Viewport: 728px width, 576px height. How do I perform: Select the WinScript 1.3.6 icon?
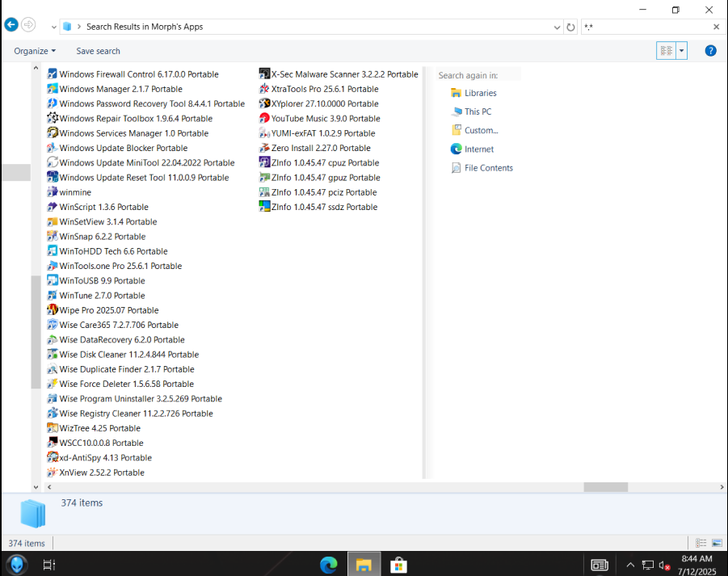53,207
